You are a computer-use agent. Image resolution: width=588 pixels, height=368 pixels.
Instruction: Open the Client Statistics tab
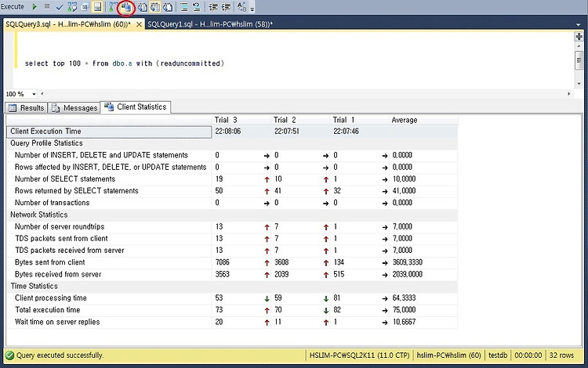pos(136,107)
